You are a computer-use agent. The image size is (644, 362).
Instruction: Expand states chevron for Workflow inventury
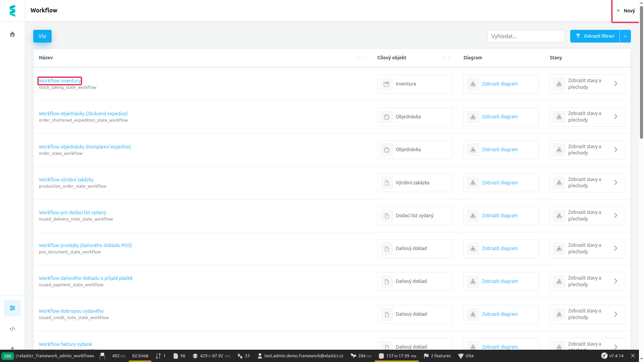(x=616, y=84)
